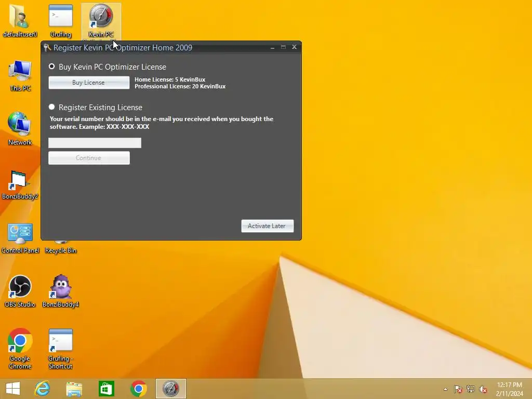The height and width of the screenshot is (399, 532).
Task: Select the OBS Studio desktop shortcut
Action: coord(20,291)
